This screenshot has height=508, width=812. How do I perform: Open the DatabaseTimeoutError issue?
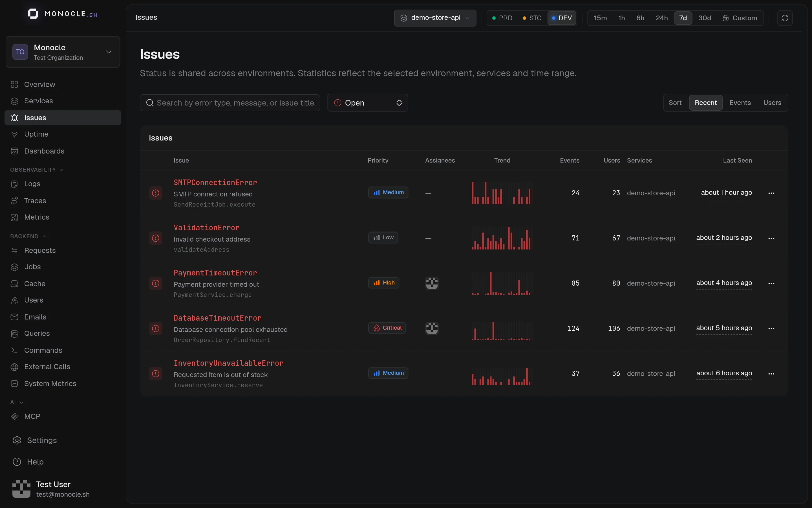(217, 318)
